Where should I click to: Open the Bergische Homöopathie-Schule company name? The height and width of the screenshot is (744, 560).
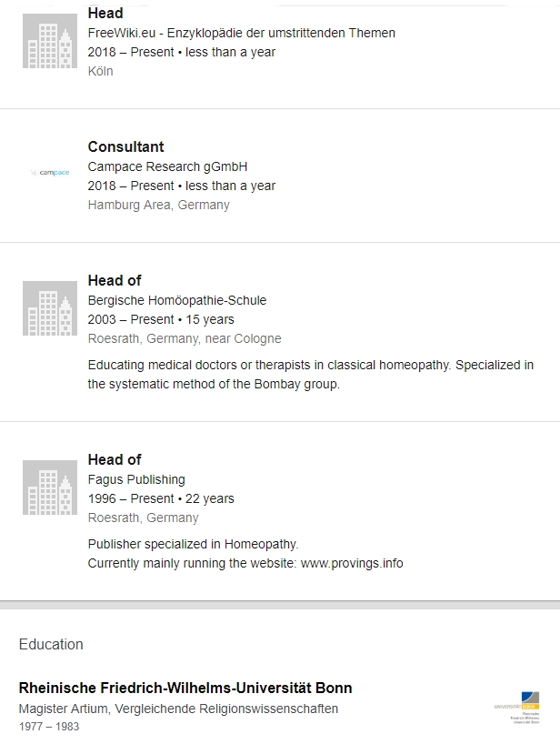[x=176, y=300]
